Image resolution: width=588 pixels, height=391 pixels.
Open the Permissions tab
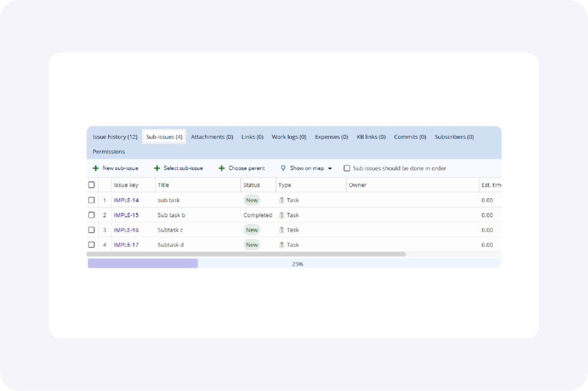(109, 152)
